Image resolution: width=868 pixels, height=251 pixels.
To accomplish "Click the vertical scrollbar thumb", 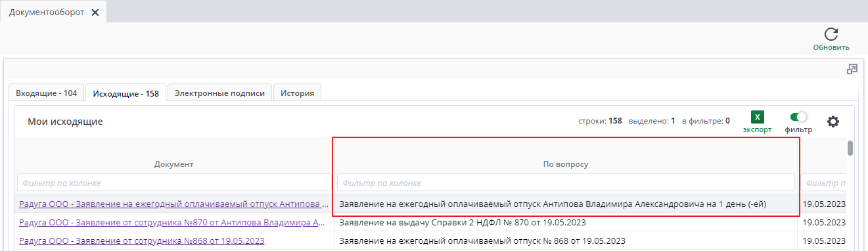I will point(850,148).
